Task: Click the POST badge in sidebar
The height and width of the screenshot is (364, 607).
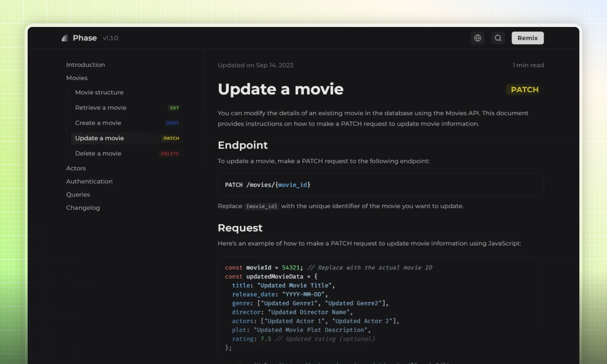Action: tap(173, 123)
